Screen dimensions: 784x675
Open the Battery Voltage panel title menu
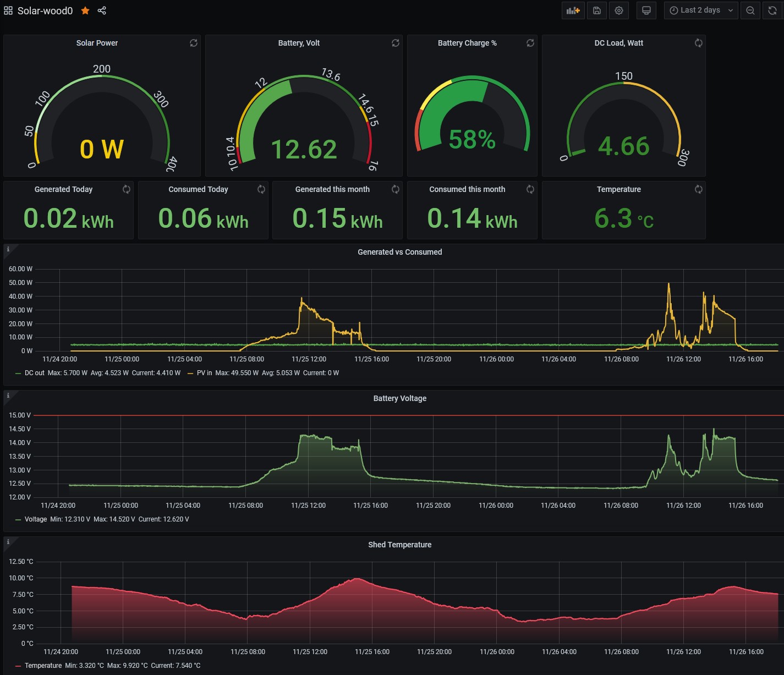click(x=399, y=398)
